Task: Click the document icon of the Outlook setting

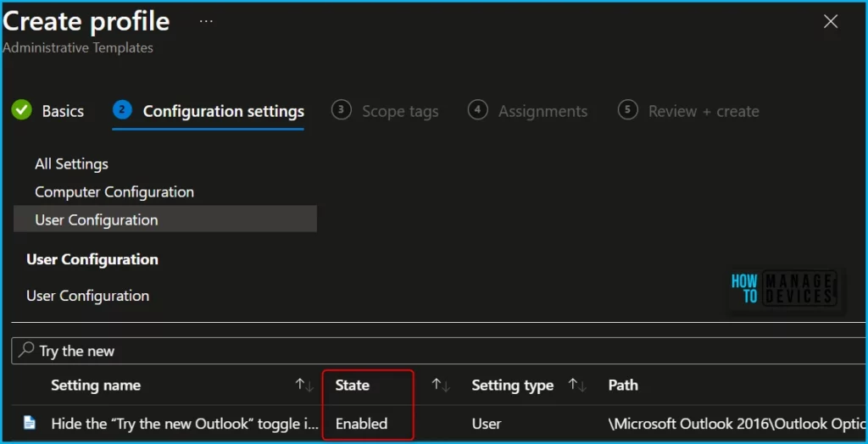Action: (x=30, y=424)
